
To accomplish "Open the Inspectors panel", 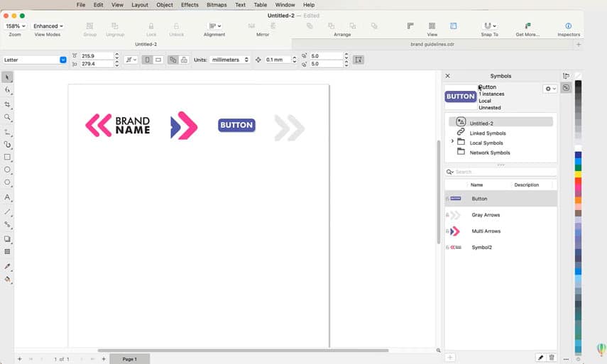I will (x=568, y=29).
